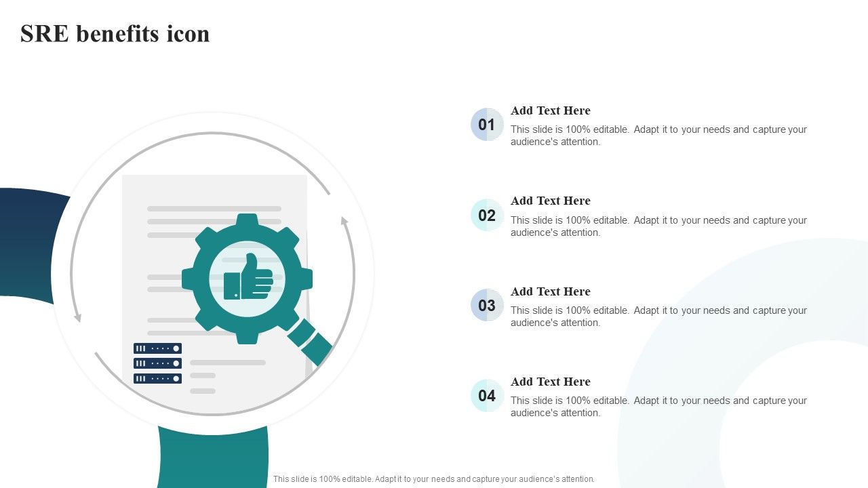Select the 02 numbered circle badge
This screenshot has width=868, height=488.
point(487,215)
